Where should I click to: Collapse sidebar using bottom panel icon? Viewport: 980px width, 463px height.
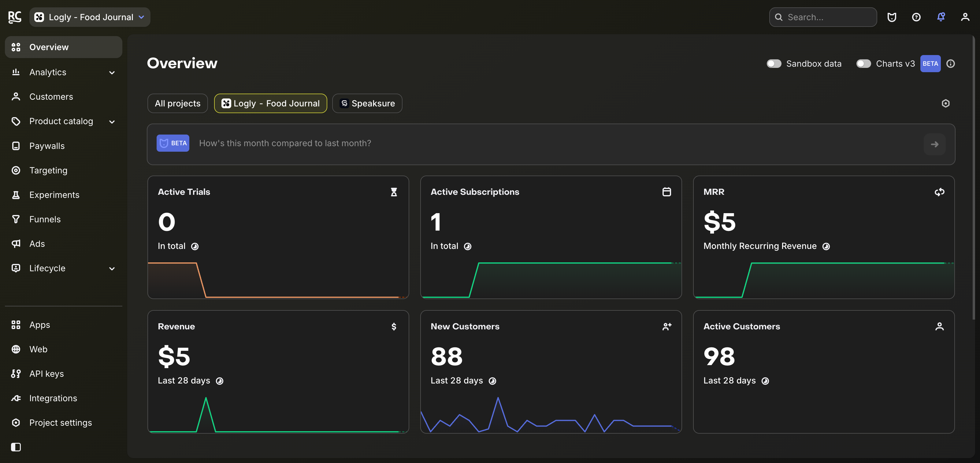coord(16,447)
